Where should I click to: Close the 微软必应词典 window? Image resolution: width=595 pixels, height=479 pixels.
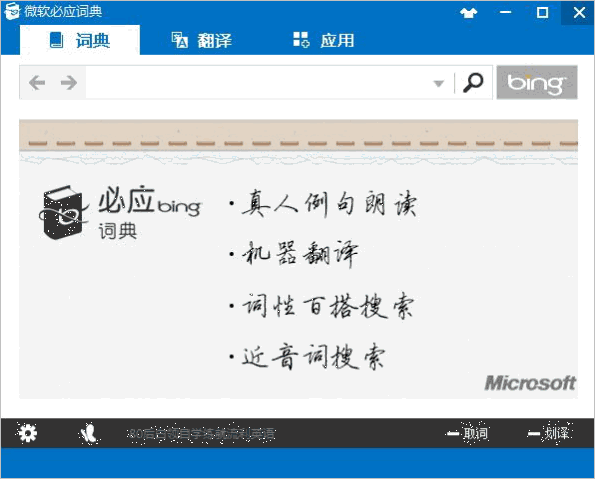tap(579, 13)
